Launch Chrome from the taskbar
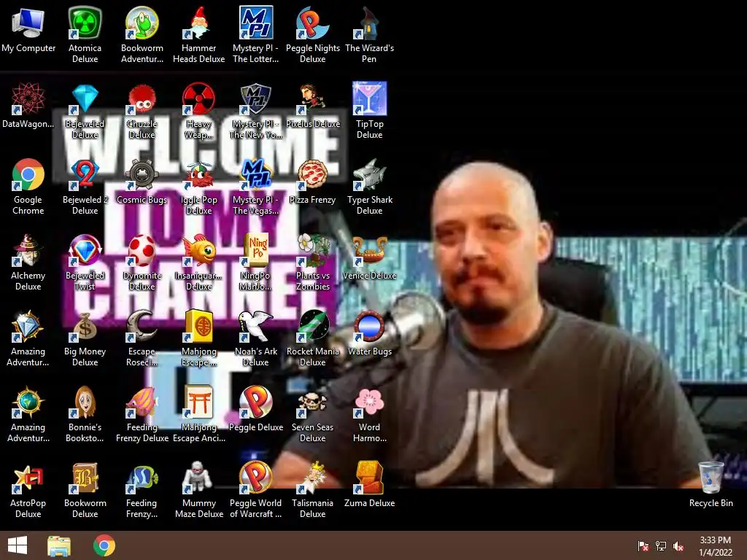This screenshot has height=560, width=747. point(104,545)
